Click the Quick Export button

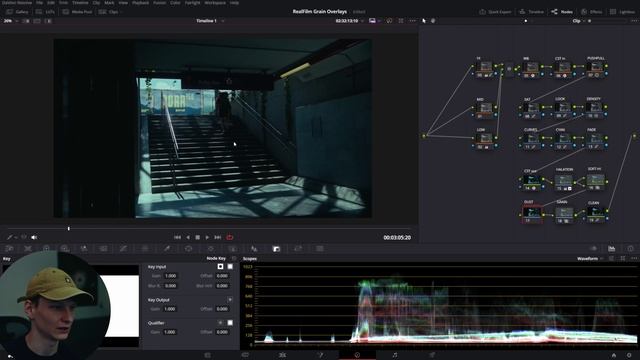coord(495,12)
